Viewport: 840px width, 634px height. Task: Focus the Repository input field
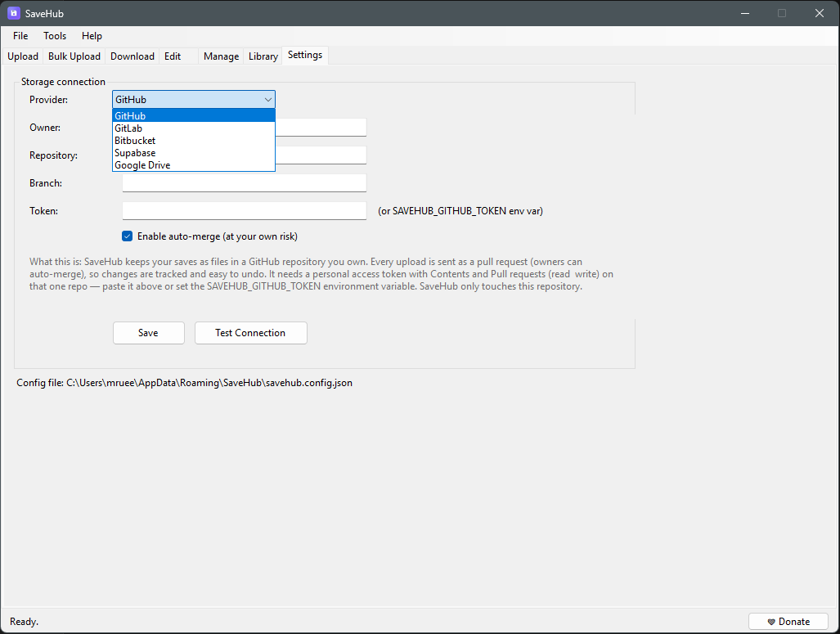(x=321, y=155)
